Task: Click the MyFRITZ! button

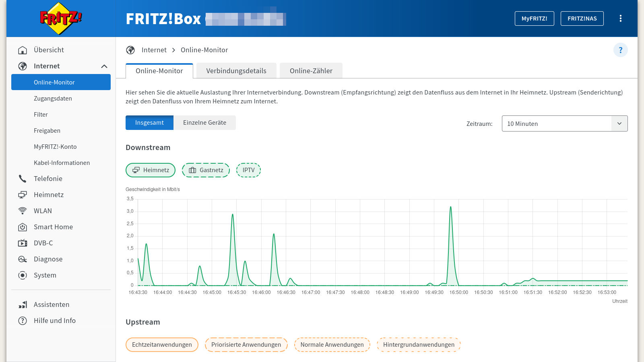Action: click(534, 18)
